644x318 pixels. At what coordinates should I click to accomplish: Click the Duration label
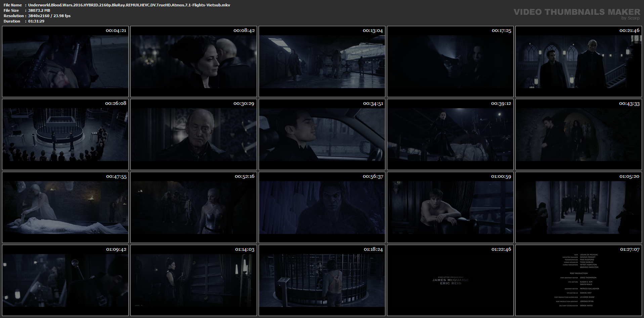12,21
